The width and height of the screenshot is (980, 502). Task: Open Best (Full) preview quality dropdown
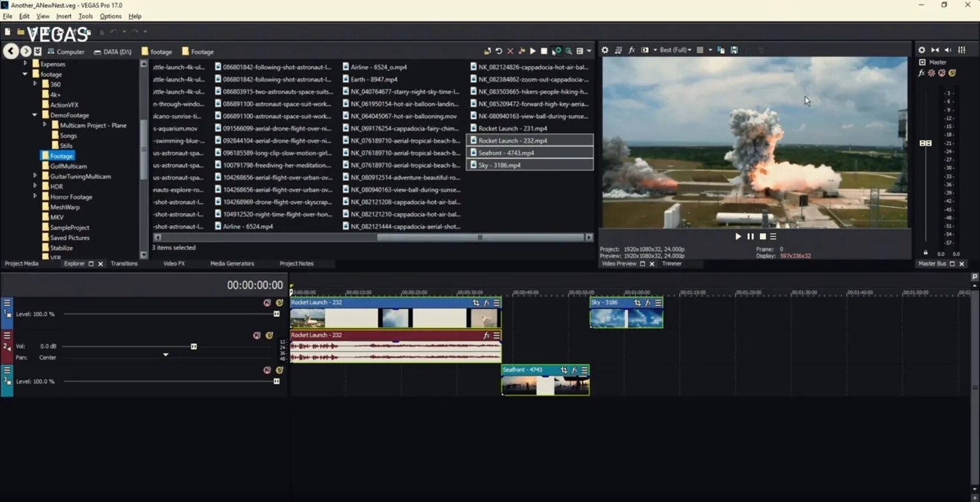(x=675, y=50)
